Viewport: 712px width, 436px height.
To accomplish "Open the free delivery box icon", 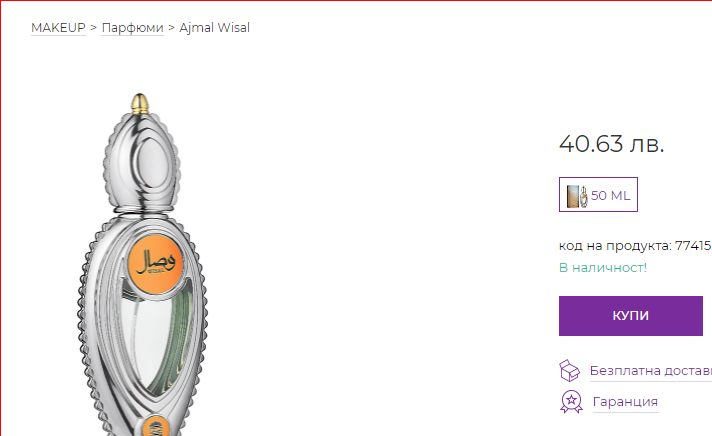I will (x=569, y=371).
